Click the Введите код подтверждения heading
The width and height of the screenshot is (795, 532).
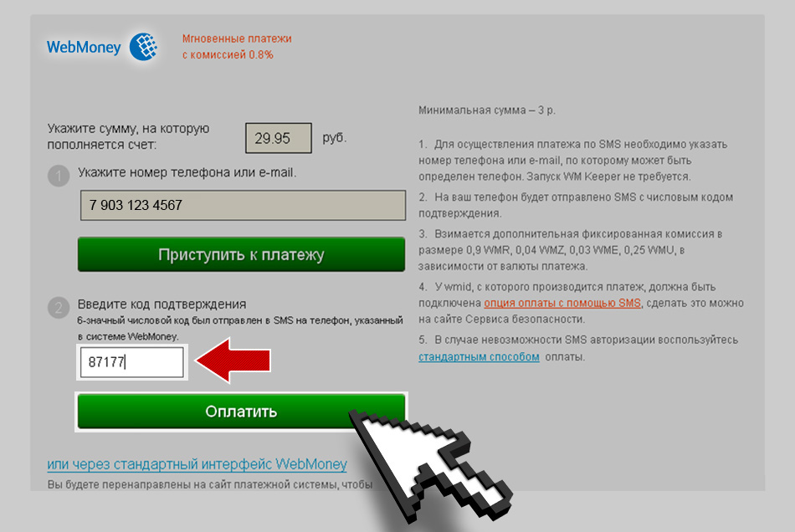pos(162,304)
